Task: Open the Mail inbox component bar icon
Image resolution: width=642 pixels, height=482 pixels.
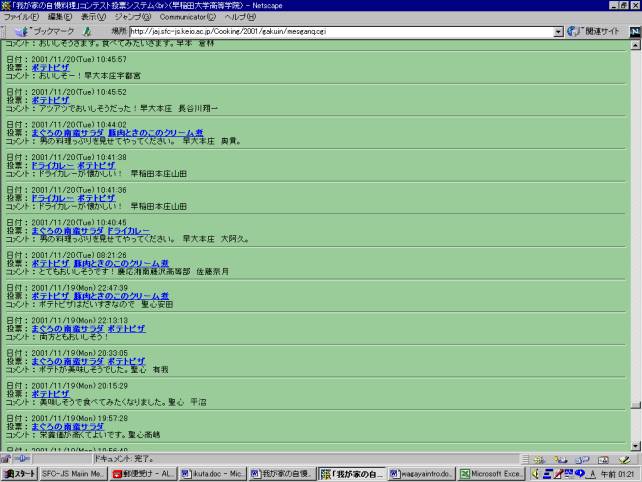Action: (560, 459)
